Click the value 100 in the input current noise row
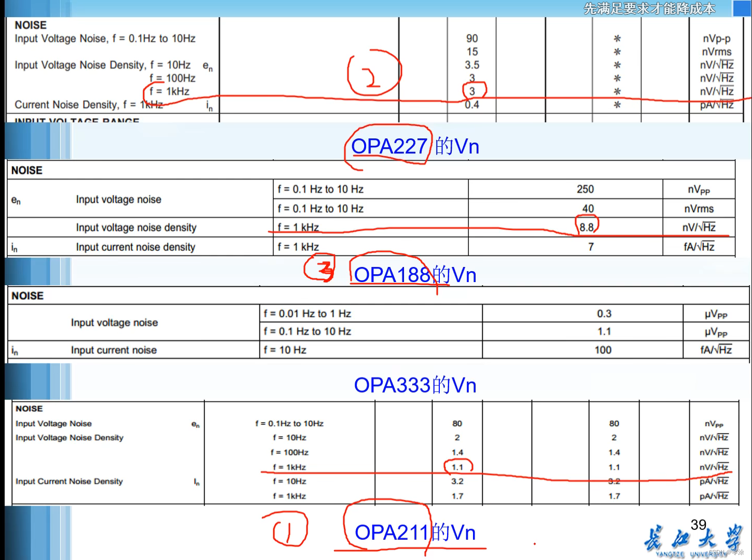 coord(603,350)
